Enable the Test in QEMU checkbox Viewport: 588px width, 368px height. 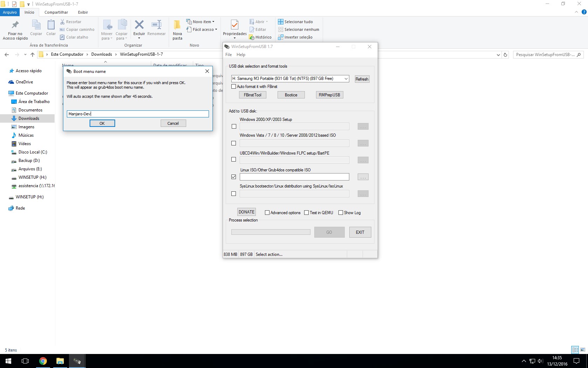tap(307, 213)
